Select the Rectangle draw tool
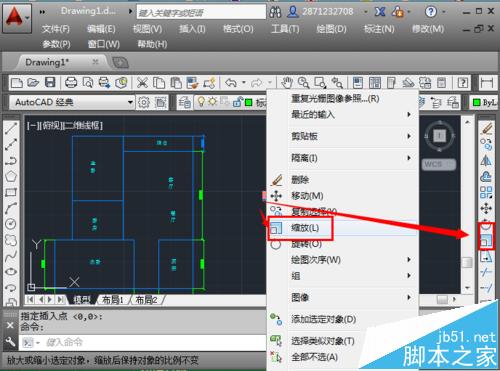Viewport: 500px width, 371px height. pyautogui.click(x=11, y=192)
